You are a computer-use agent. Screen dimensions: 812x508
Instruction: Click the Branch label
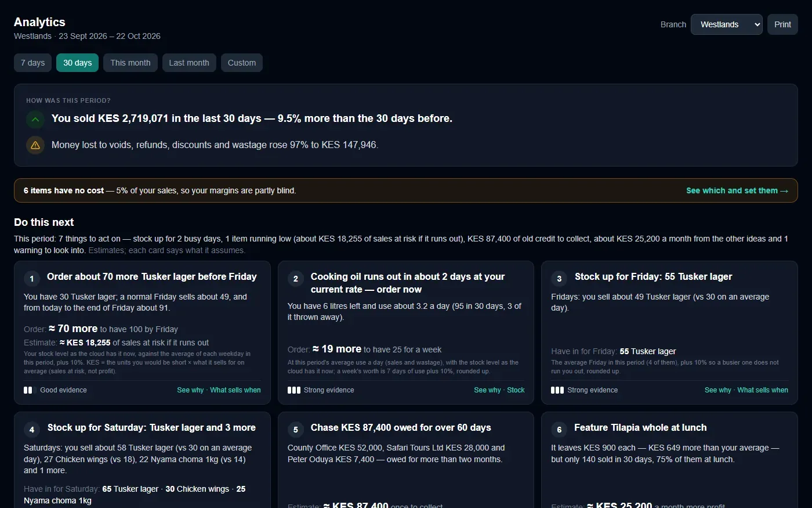(x=673, y=24)
